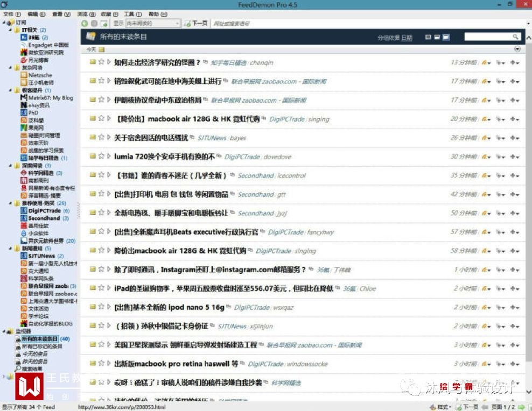Open the 显示 filter dropdown
Viewport: 532px width, 411px height.
[153, 23]
